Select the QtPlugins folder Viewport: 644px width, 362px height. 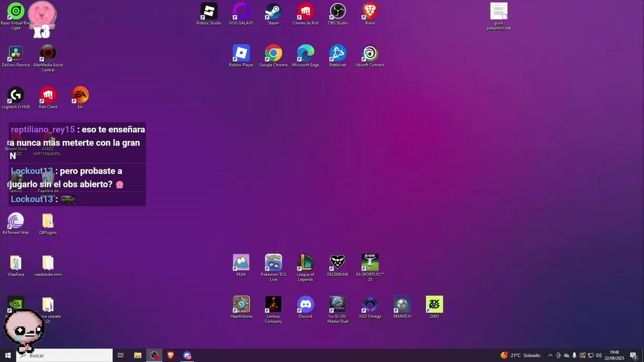pyautogui.click(x=48, y=224)
